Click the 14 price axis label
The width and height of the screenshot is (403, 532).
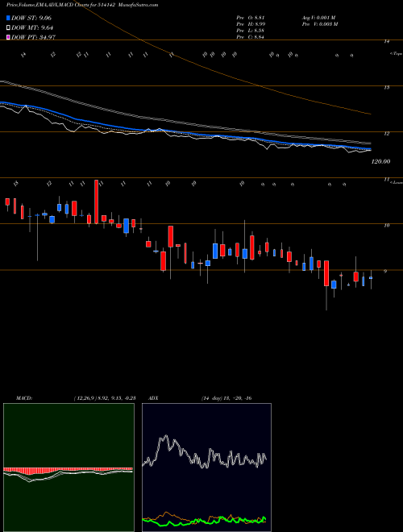pos(386,41)
